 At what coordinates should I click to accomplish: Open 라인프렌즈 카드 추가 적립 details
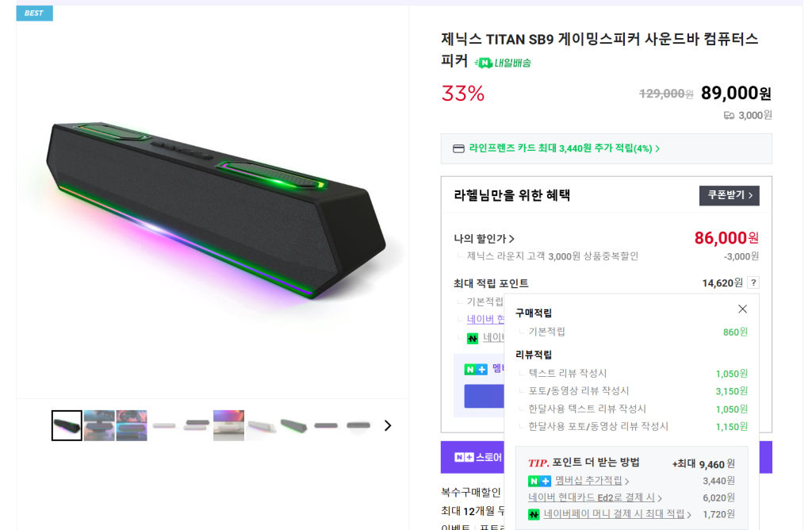pyautogui.click(x=564, y=148)
